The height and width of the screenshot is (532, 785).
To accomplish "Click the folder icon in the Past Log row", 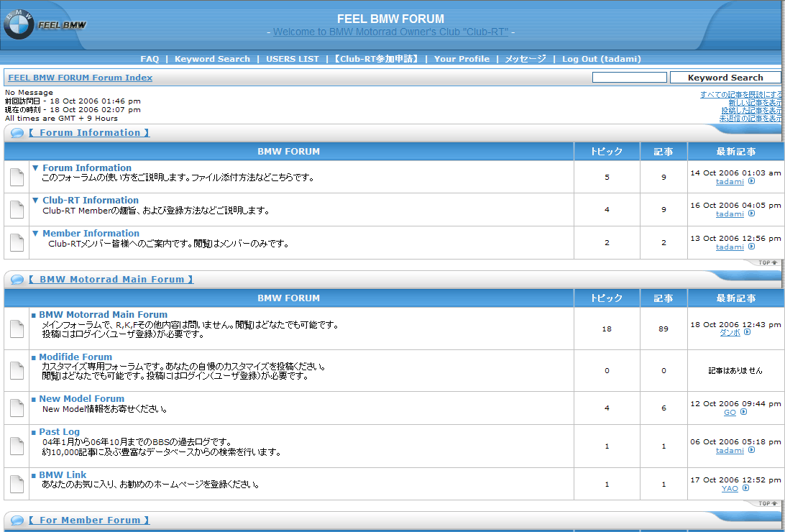I will coord(17,446).
